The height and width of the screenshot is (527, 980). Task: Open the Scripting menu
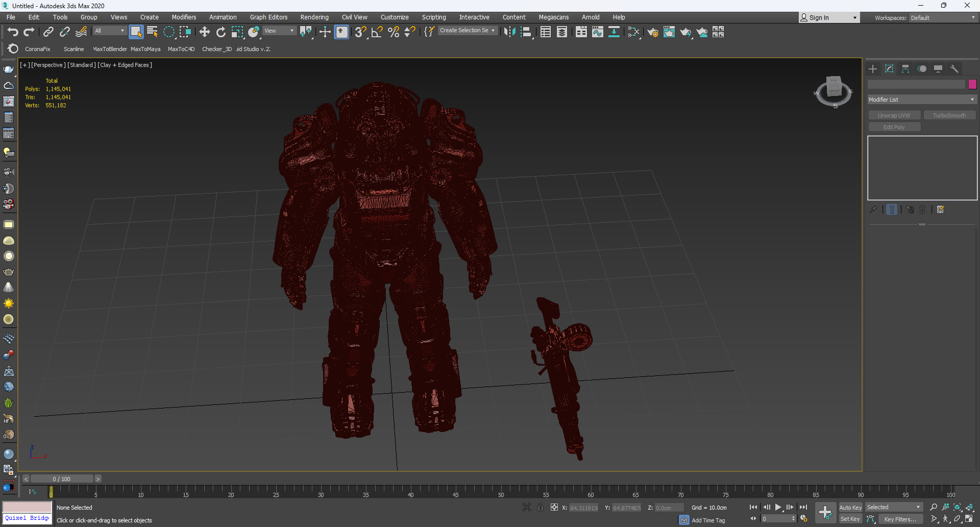click(434, 17)
